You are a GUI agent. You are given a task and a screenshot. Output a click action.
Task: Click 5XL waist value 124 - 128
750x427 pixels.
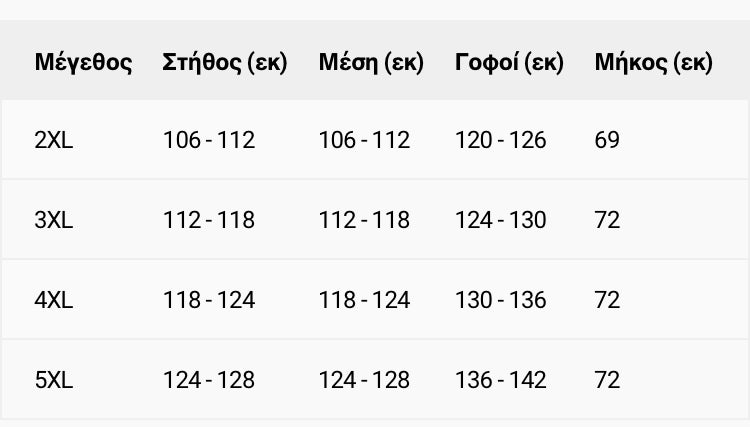pyautogui.click(x=364, y=380)
